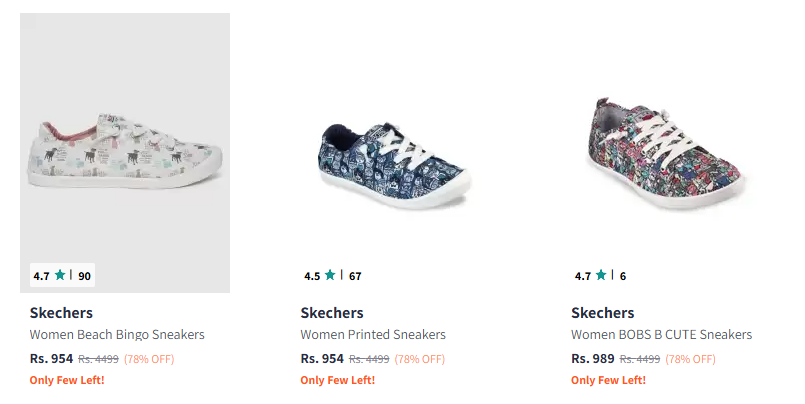The width and height of the screenshot is (805, 404).
Task: Click the star icon beside 4.7 rating with 6 reviews
Action: point(601,275)
